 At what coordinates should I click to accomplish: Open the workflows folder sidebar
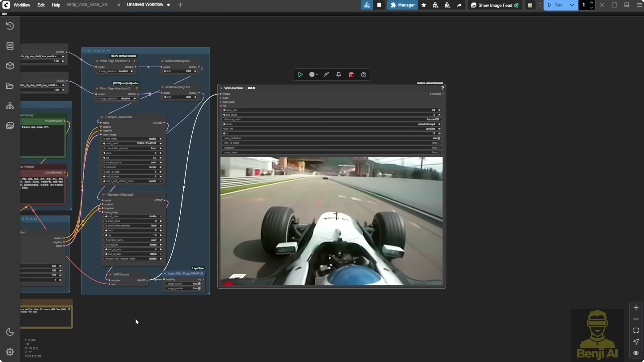10,86
